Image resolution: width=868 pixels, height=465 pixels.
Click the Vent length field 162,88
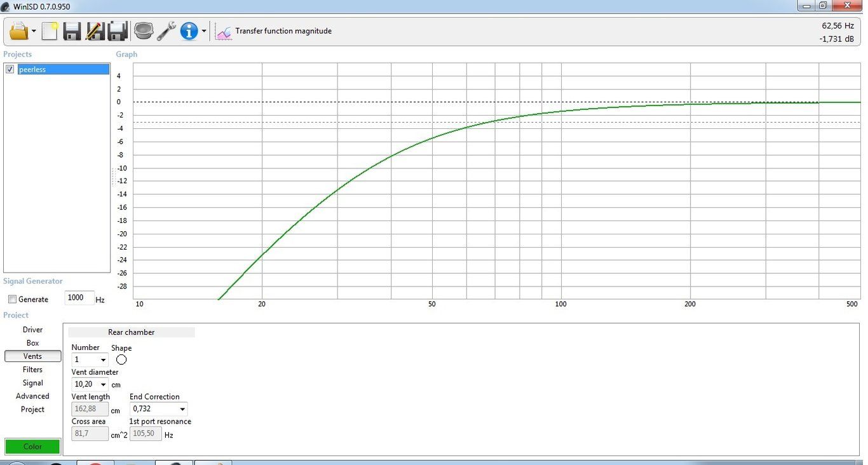(x=90, y=409)
